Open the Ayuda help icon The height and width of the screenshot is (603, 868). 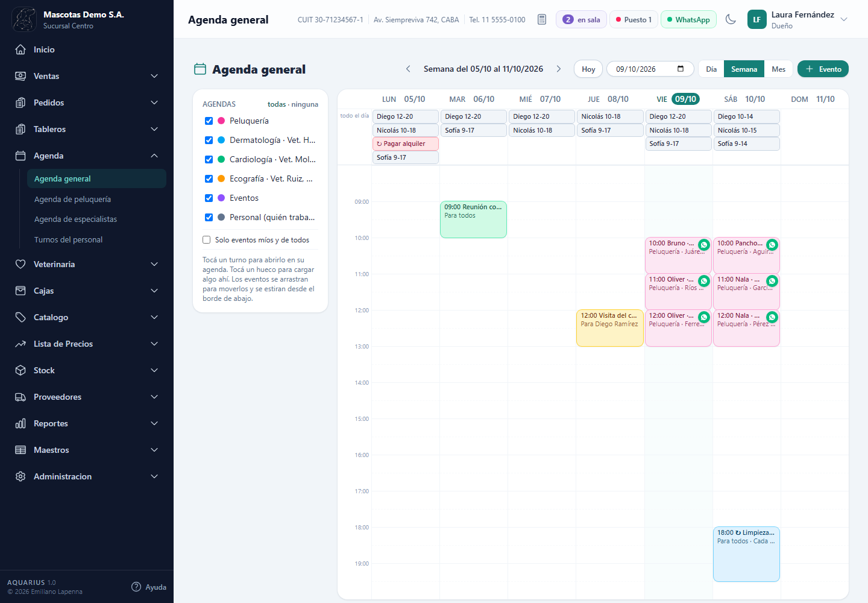point(136,587)
